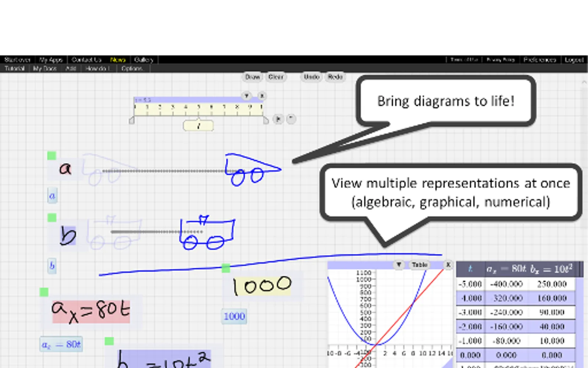Open the Gallery

click(x=144, y=60)
